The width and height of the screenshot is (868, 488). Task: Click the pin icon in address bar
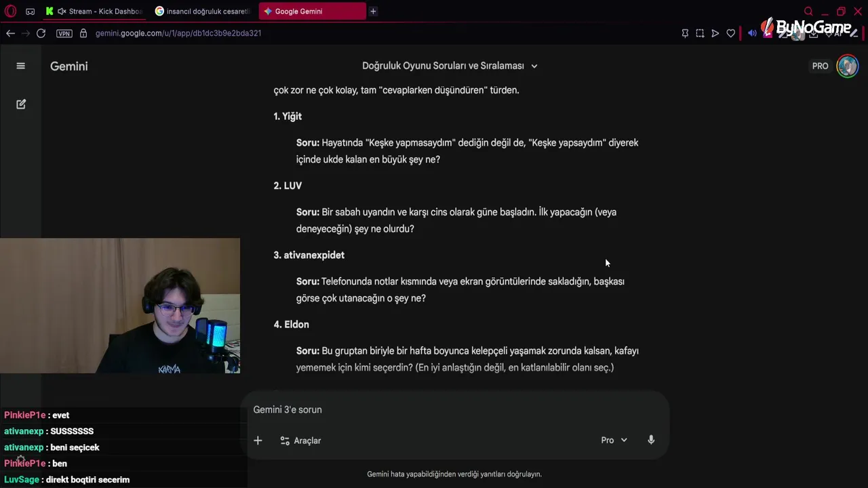(x=685, y=33)
